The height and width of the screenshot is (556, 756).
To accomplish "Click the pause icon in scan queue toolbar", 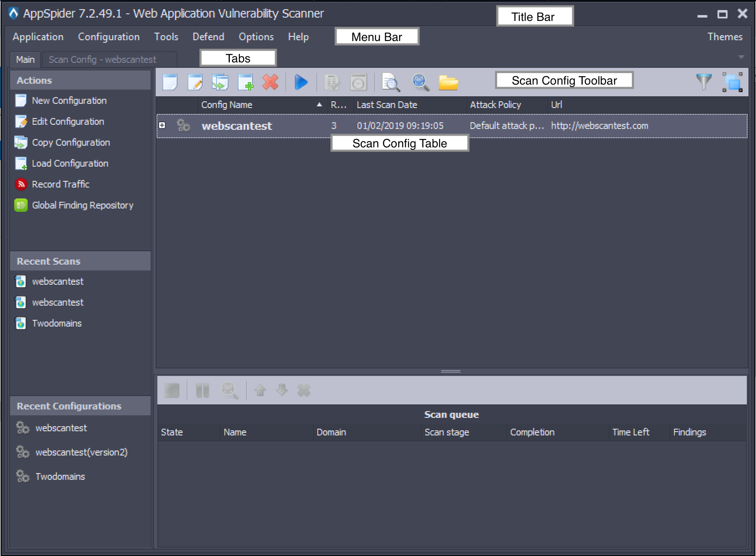I will [203, 391].
